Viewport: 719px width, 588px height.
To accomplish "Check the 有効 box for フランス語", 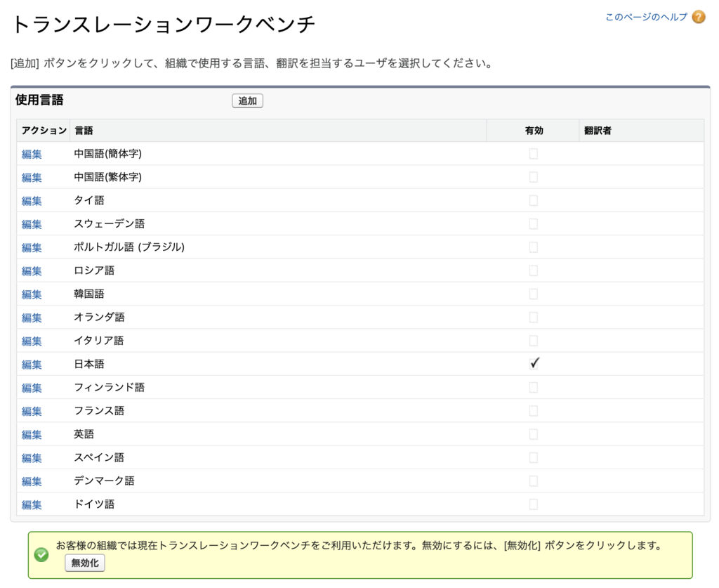I will point(534,411).
